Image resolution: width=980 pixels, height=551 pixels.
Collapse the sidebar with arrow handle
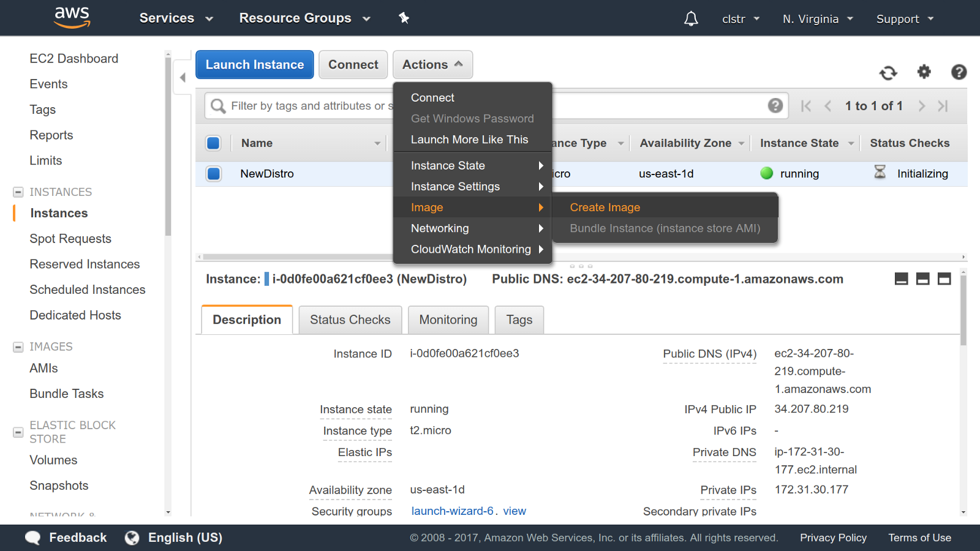coord(183,77)
